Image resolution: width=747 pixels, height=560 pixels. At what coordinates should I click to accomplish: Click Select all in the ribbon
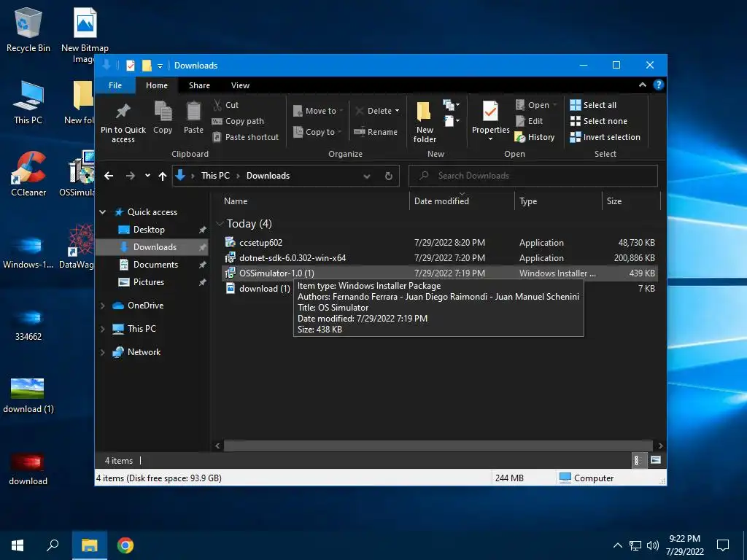tap(593, 105)
